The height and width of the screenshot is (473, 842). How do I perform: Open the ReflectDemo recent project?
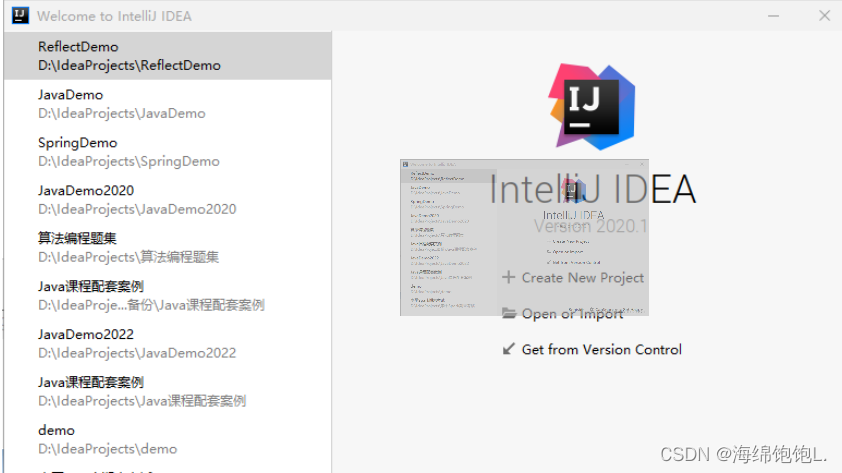point(168,56)
